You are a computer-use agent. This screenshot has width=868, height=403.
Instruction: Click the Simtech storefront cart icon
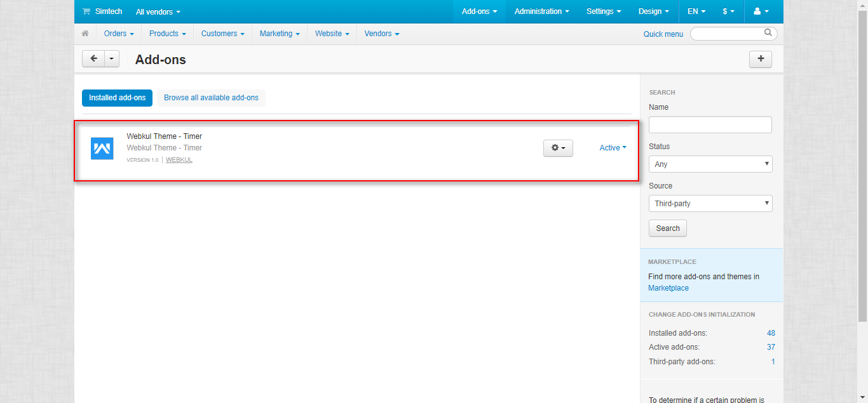pyautogui.click(x=86, y=11)
